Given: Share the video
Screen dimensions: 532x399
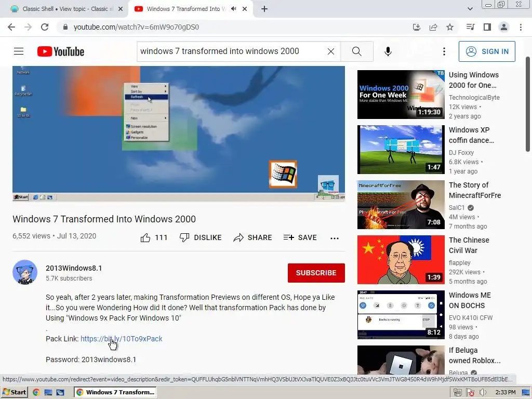Looking at the screenshot, I should [253, 237].
